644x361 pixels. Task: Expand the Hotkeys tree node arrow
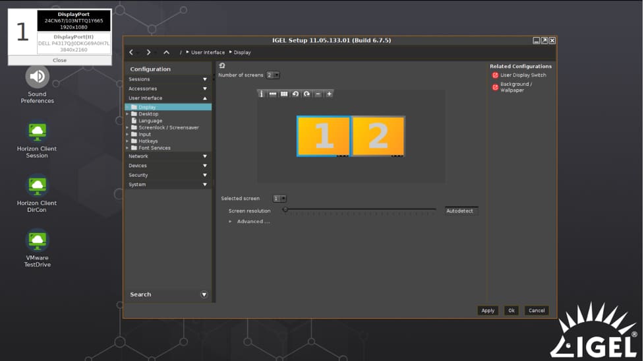coord(127,141)
